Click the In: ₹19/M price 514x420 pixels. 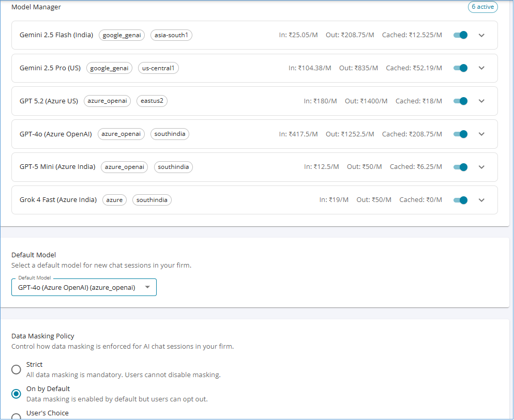click(x=334, y=199)
